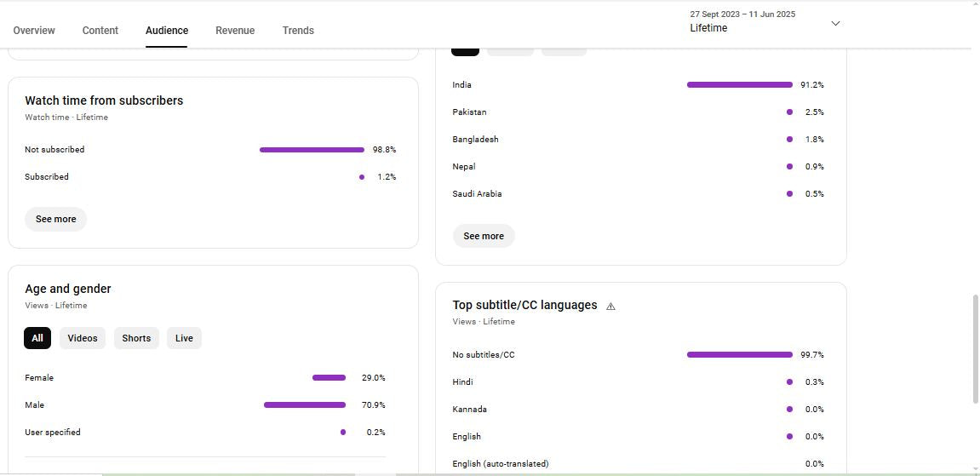980x476 pixels.
Task: Click the Audience tab
Action: click(x=167, y=31)
